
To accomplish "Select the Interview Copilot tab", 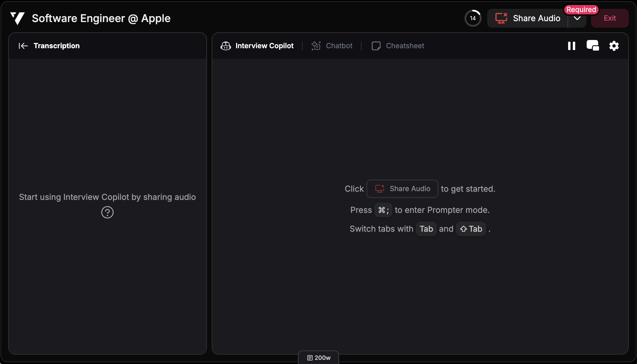I will coord(264,46).
